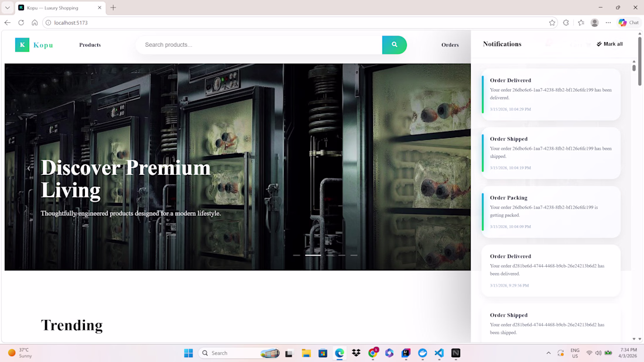Open the volume tray icon
The width and height of the screenshot is (644, 362).
[598, 353]
